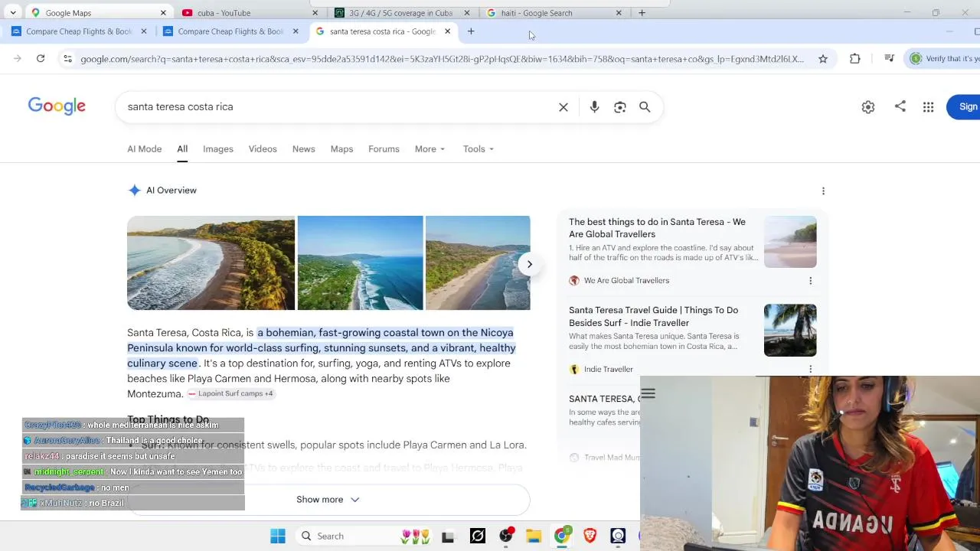Select the Images results tab
This screenshot has width=980, height=551.
click(218, 149)
